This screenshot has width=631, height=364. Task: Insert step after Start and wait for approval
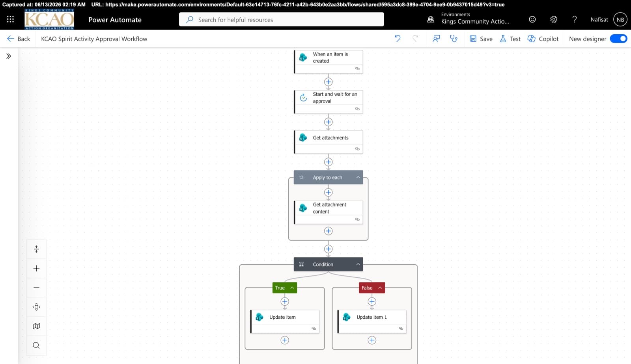328,122
